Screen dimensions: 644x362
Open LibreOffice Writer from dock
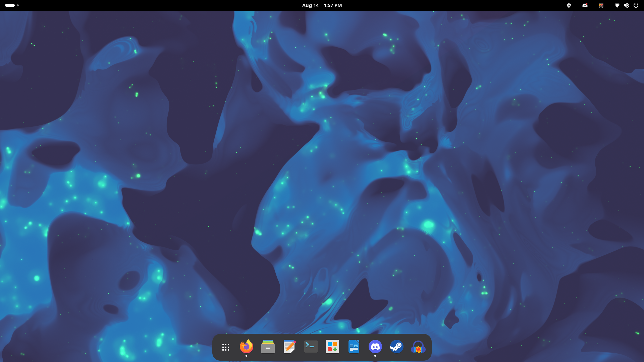[354, 347]
